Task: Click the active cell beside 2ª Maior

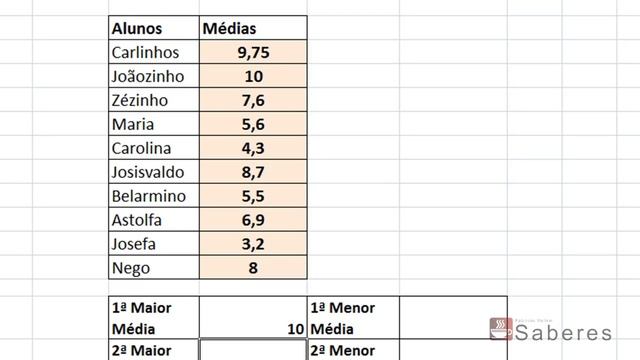Action: (x=253, y=350)
